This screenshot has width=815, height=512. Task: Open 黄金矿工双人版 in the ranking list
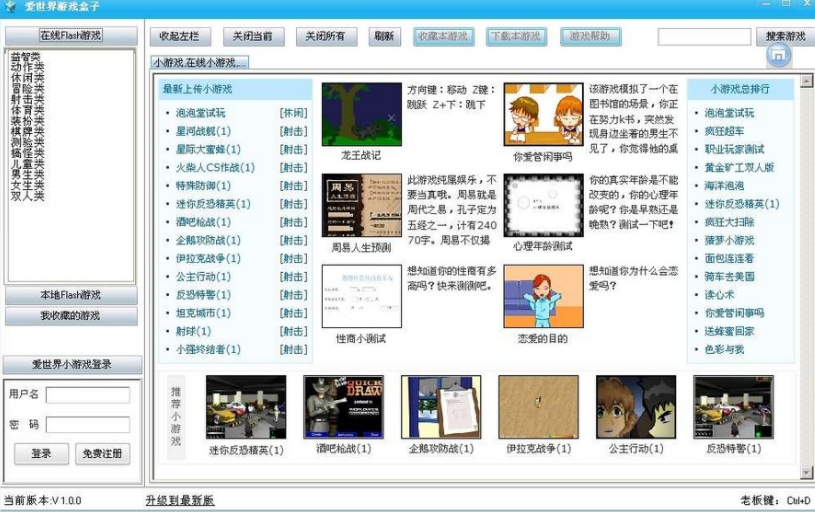pyautogui.click(x=739, y=167)
